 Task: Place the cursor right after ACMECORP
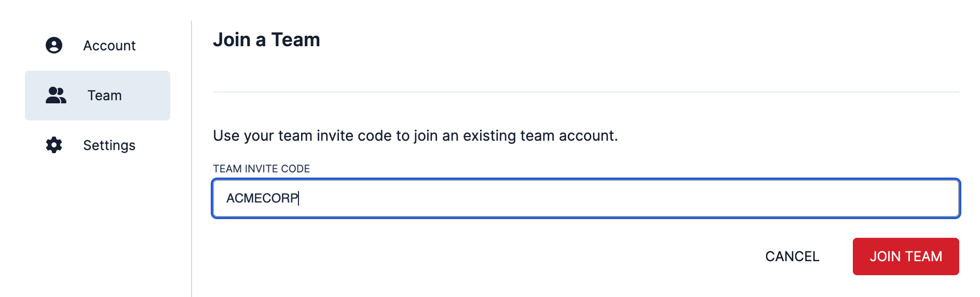pos(300,198)
